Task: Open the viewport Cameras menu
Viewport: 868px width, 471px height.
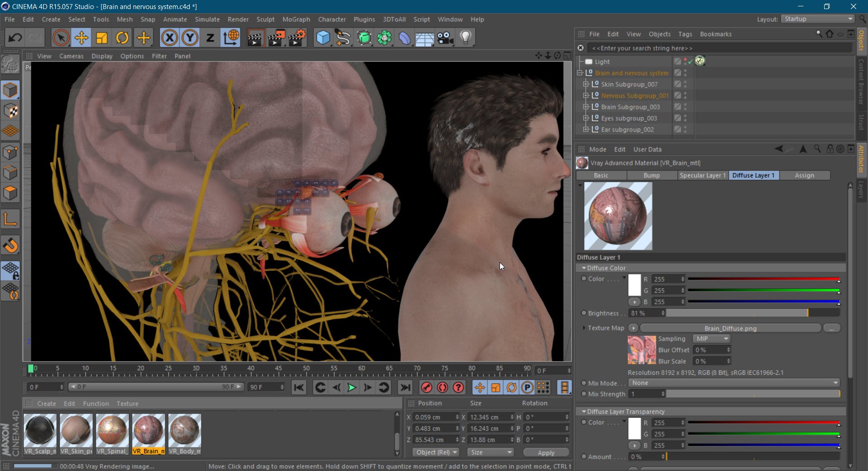Action: point(71,56)
